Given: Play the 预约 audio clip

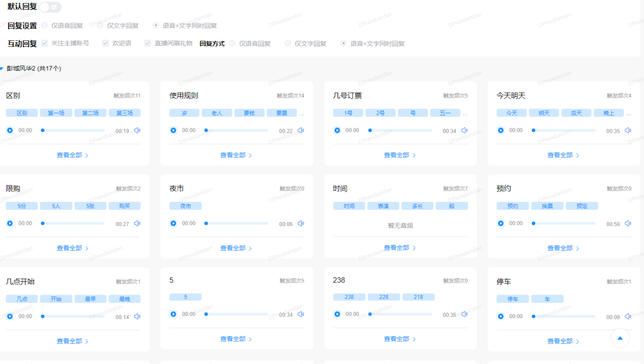Looking at the screenshot, I should click(x=501, y=223).
